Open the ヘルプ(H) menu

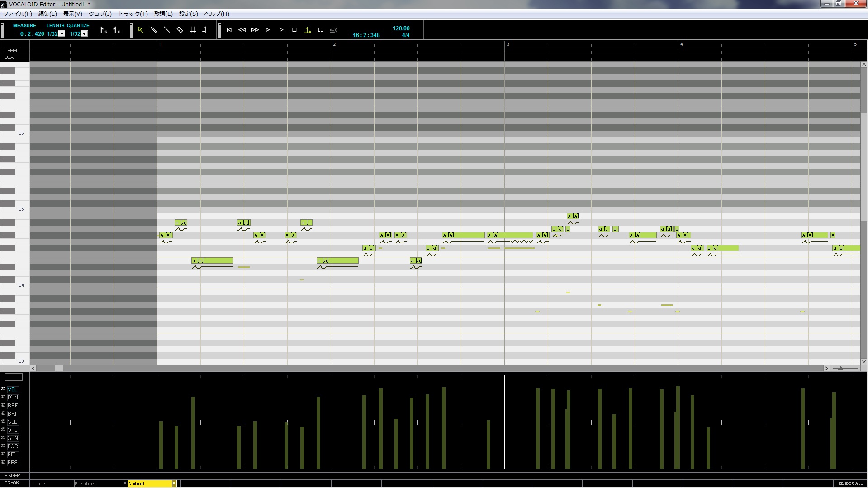click(x=217, y=14)
